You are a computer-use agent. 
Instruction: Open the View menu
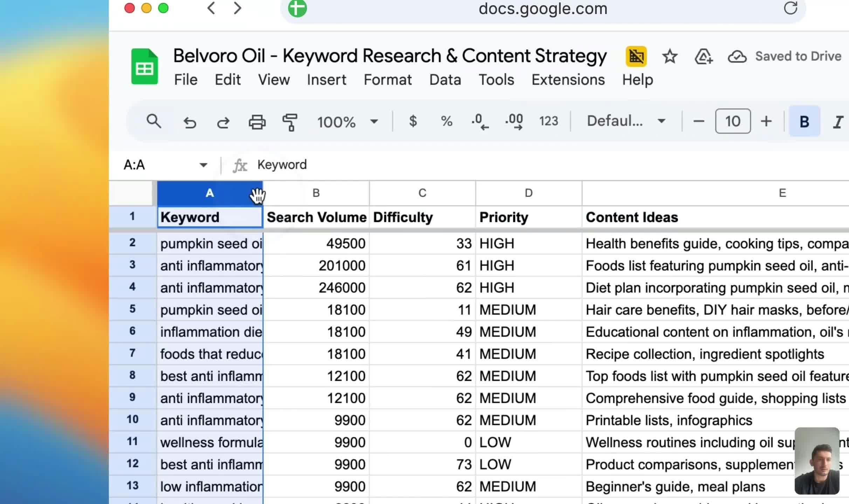coord(274,80)
